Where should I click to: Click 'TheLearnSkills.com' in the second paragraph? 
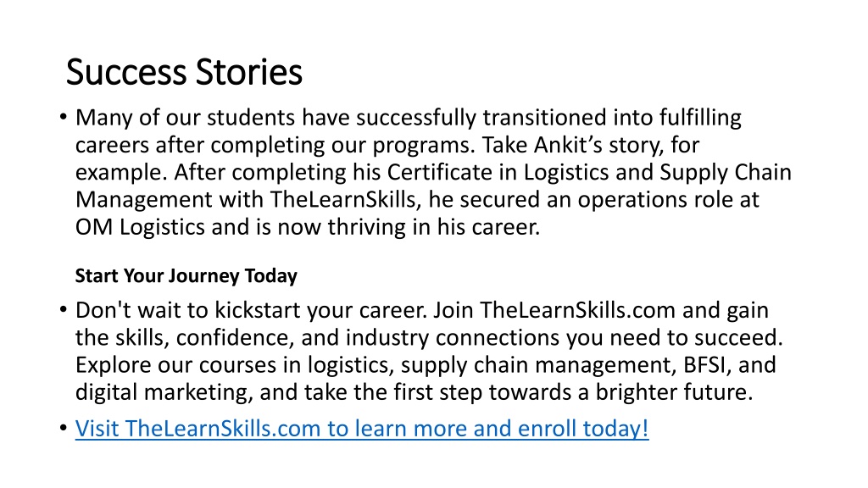click(577, 310)
